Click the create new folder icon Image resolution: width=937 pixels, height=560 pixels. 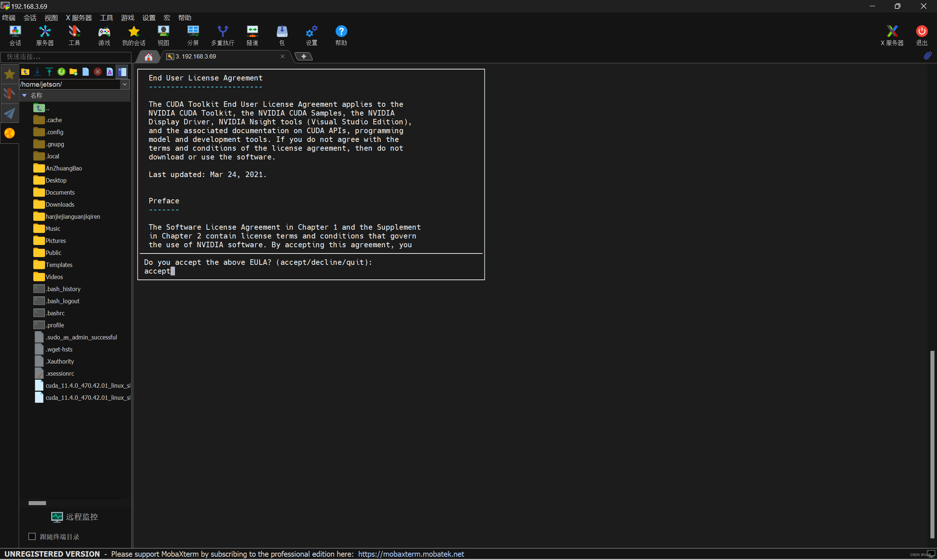tap(73, 72)
